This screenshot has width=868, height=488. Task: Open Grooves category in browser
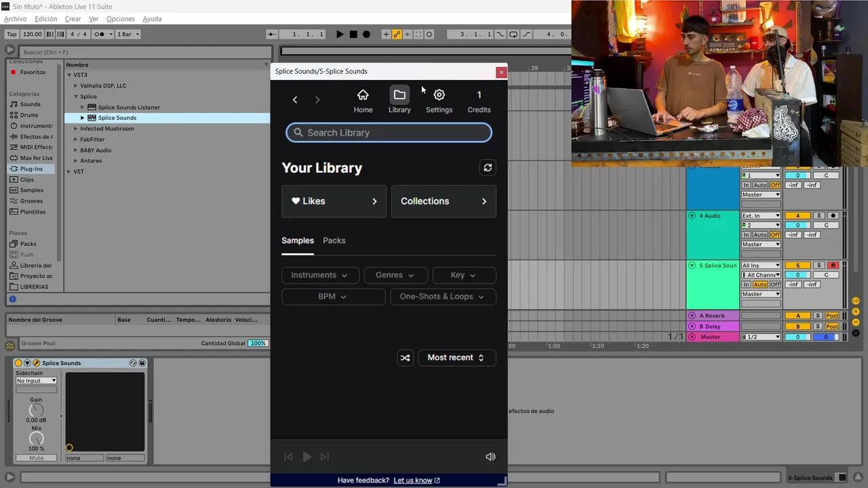tap(31, 201)
